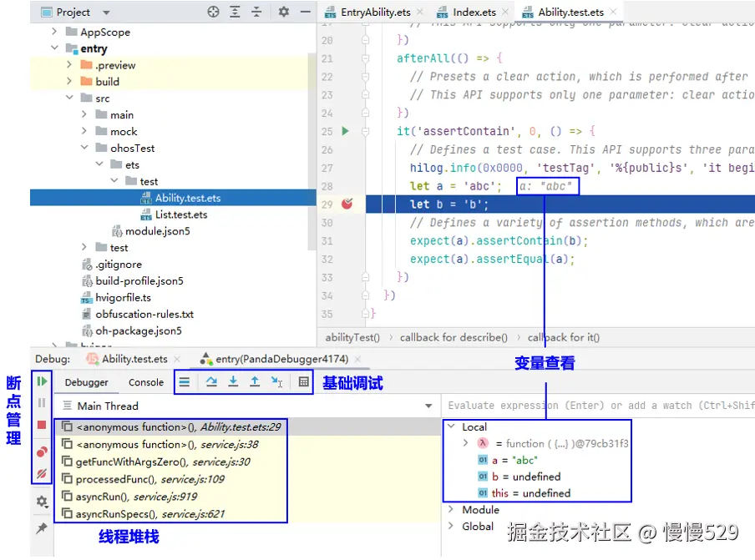The width and height of the screenshot is (755, 560).
Task: Click the Run to Cursor icon
Action: [277, 382]
